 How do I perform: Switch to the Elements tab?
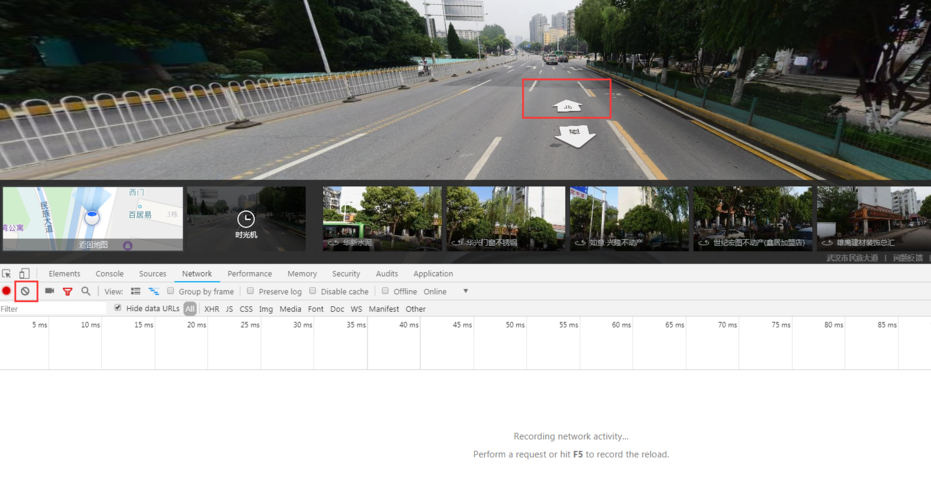(64, 274)
